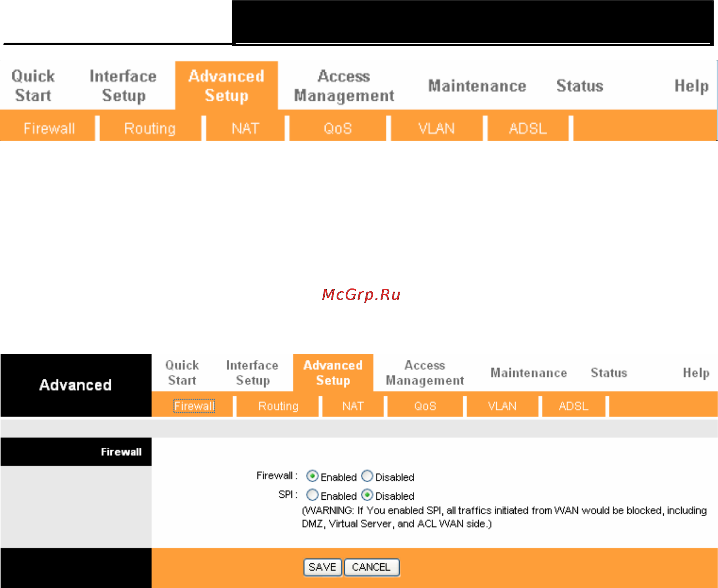Image resolution: width=718 pixels, height=588 pixels.
Task: Click focused Firewall link in lower submenu
Action: (194, 406)
